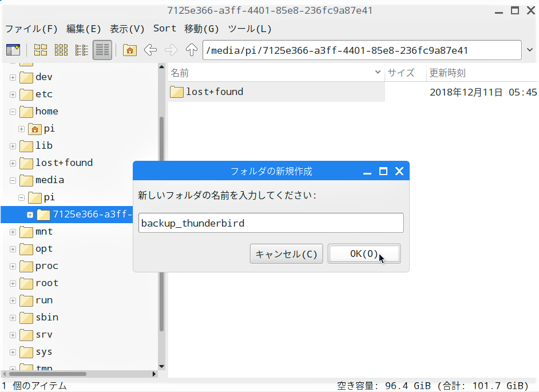Open 表示(V) menu
Image resolution: width=539 pixels, height=392 pixels.
[127, 29]
